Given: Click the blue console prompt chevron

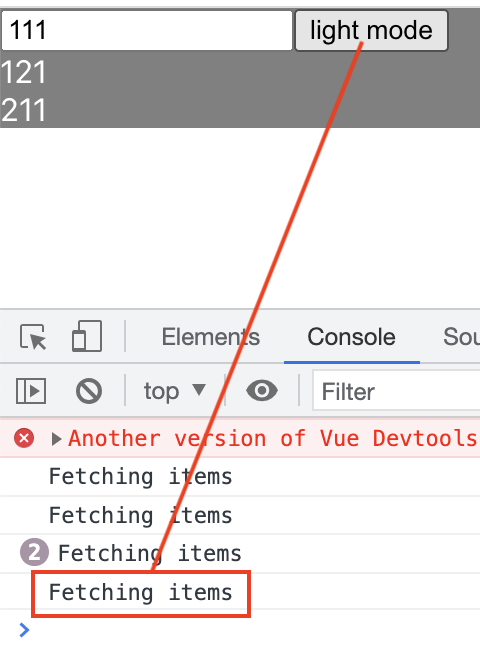Looking at the screenshot, I should [x=25, y=630].
